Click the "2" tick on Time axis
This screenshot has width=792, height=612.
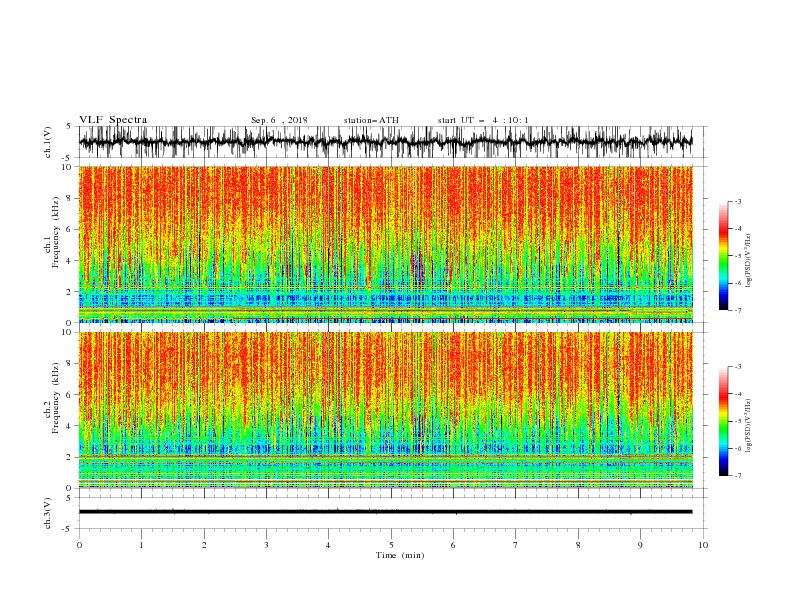pos(204,545)
